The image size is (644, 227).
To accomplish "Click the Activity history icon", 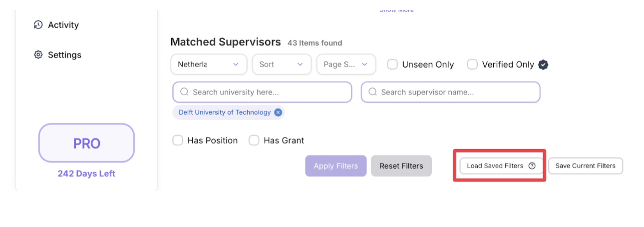I will pyautogui.click(x=38, y=25).
